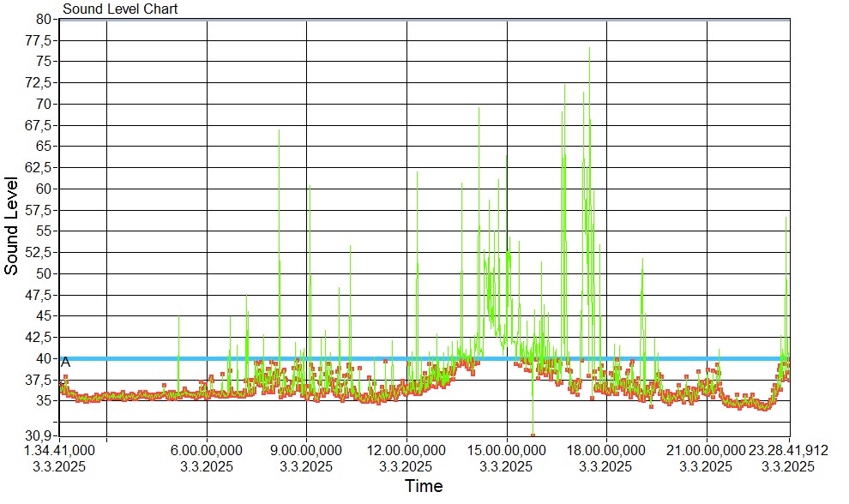The width and height of the screenshot is (849, 504).
Task: Click the 12.00.00,000 time tick label
Action: 406,451
